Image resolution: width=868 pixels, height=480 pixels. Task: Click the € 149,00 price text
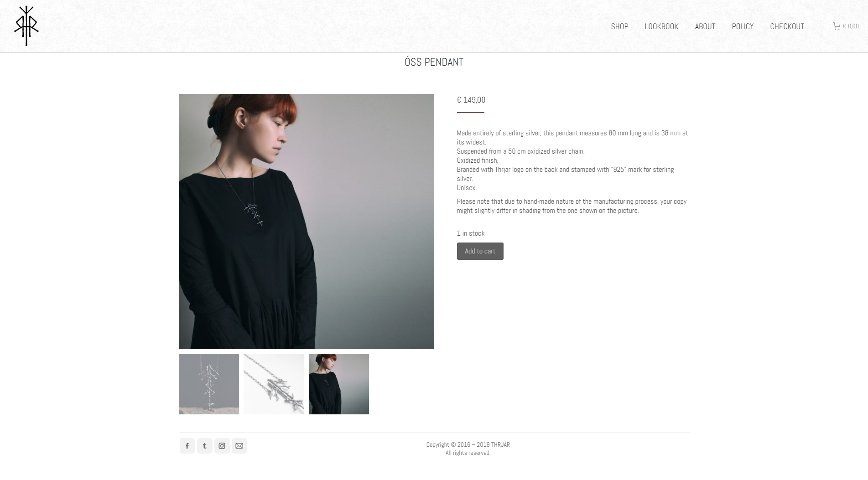[x=471, y=100]
